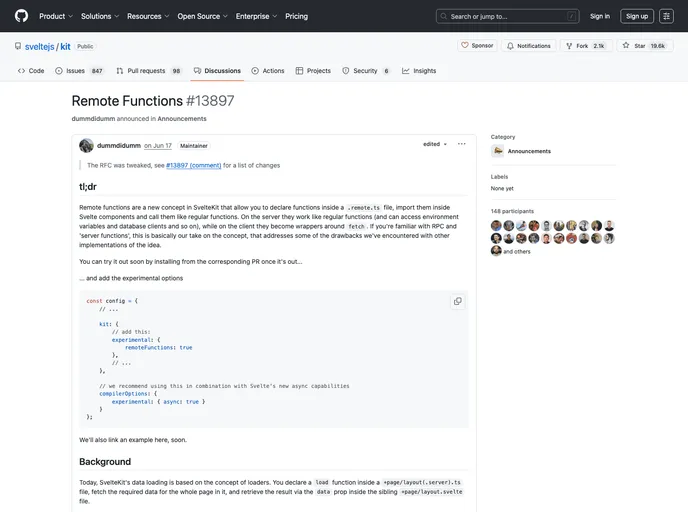This screenshot has width=688, height=512.
Task: Open appearance settings icon in header
Action: tap(666, 16)
